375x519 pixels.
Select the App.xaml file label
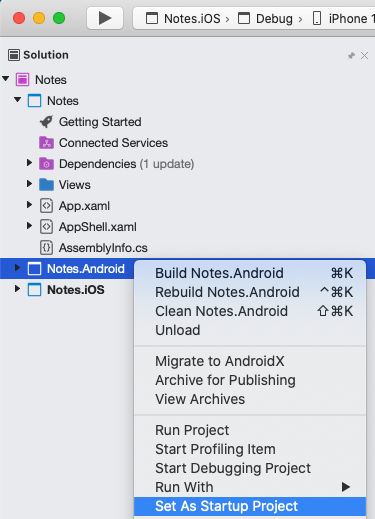(x=84, y=206)
